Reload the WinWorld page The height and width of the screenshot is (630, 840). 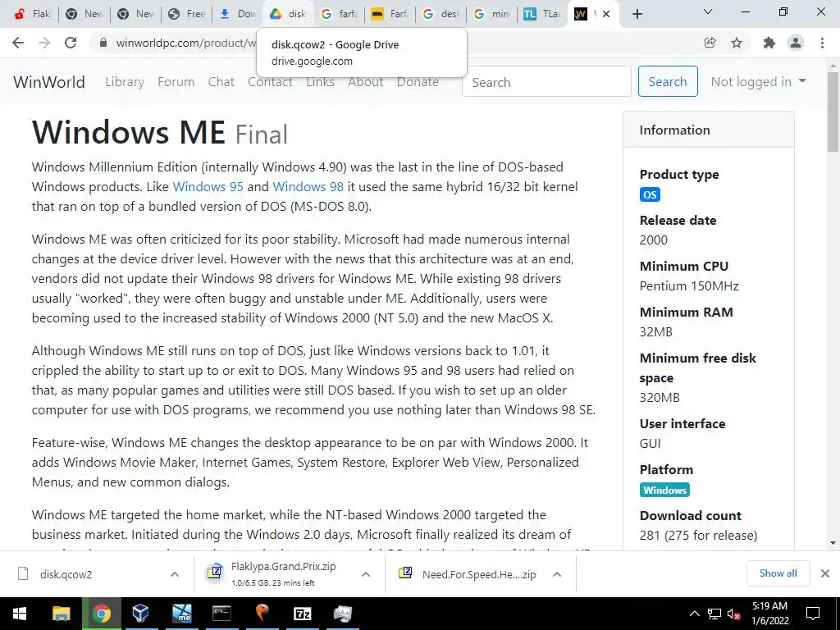tap(71, 43)
